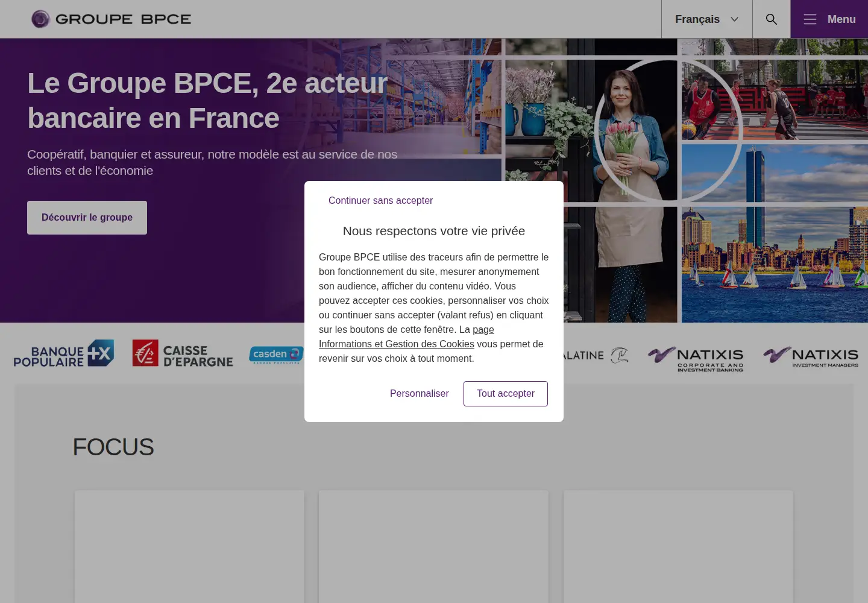Image resolution: width=868 pixels, height=603 pixels.
Task: Open the Menu hamburger button
Action: pyautogui.click(x=829, y=19)
